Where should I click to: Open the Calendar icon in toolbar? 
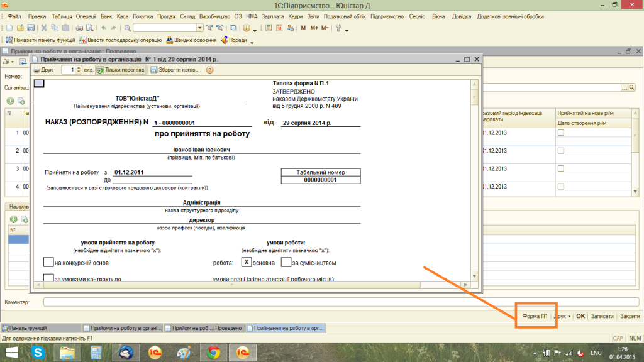click(x=279, y=28)
